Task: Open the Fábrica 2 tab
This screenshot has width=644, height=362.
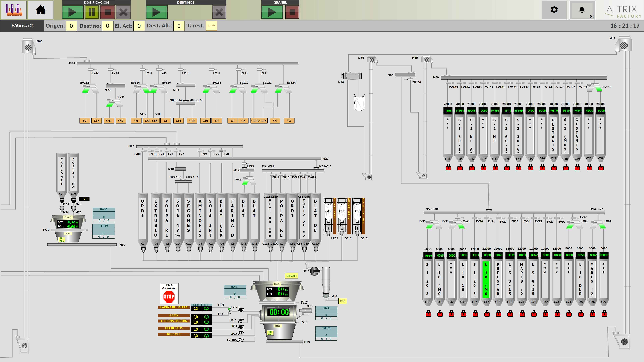Action: [22, 26]
